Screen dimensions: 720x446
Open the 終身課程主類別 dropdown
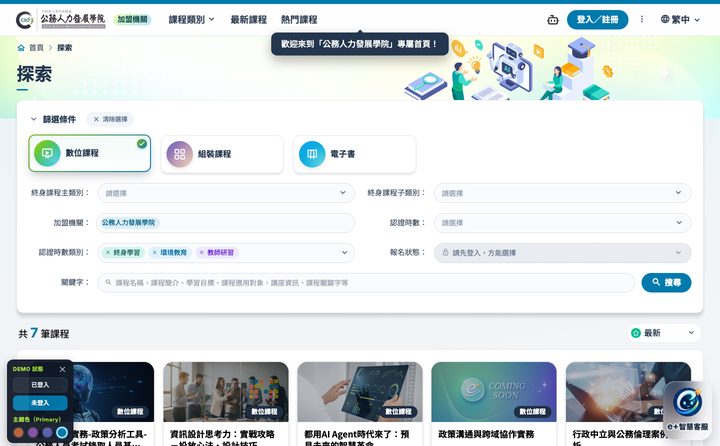point(226,193)
